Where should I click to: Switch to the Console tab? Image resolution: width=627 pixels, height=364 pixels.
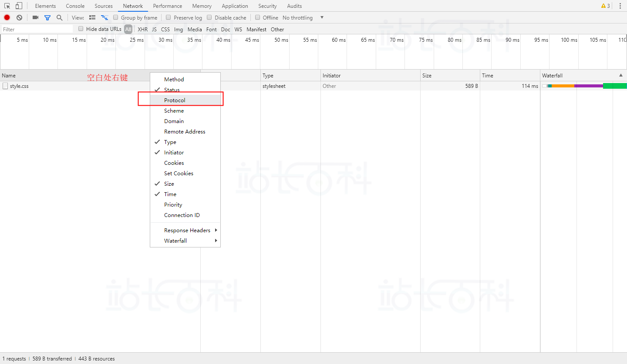pyautogui.click(x=75, y=6)
